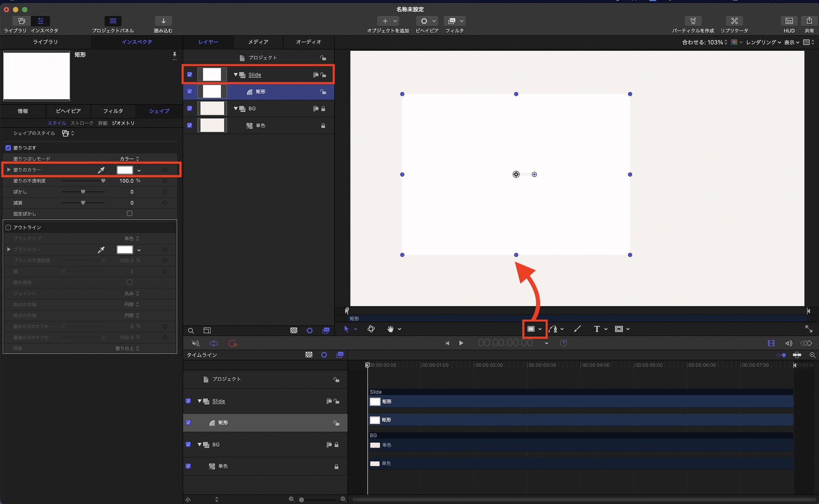Click the record animation button
This screenshot has width=819, height=504.
(x=233, y=343)
